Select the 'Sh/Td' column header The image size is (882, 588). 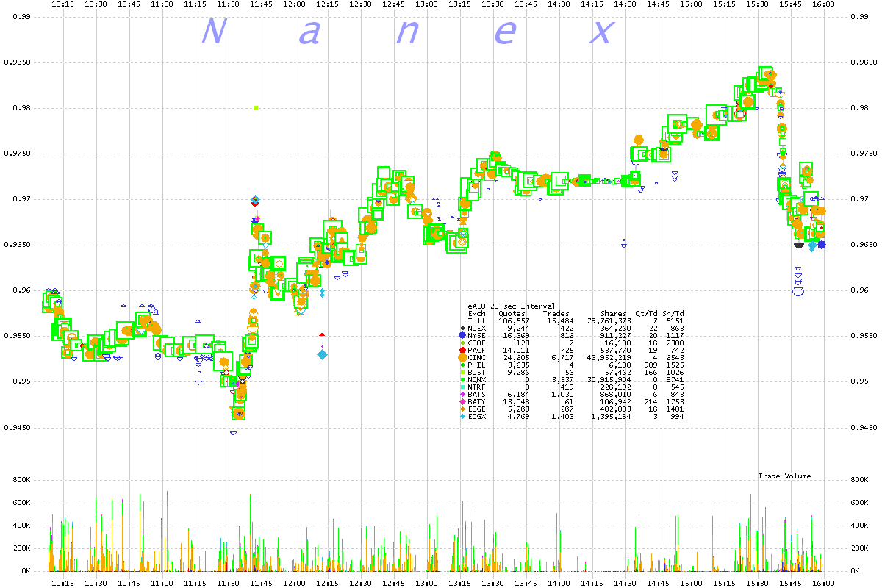(673, 313)
